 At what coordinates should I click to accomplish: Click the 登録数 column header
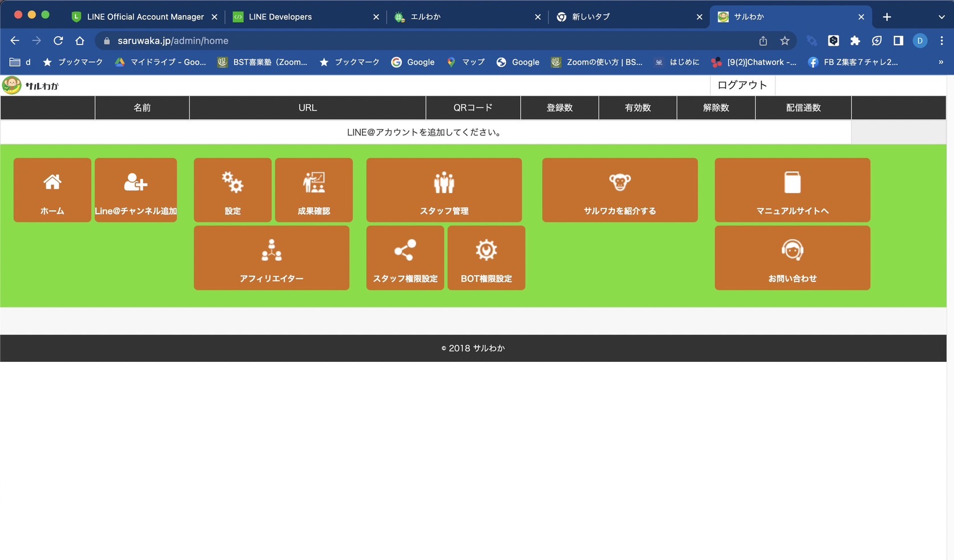point(559,108)
